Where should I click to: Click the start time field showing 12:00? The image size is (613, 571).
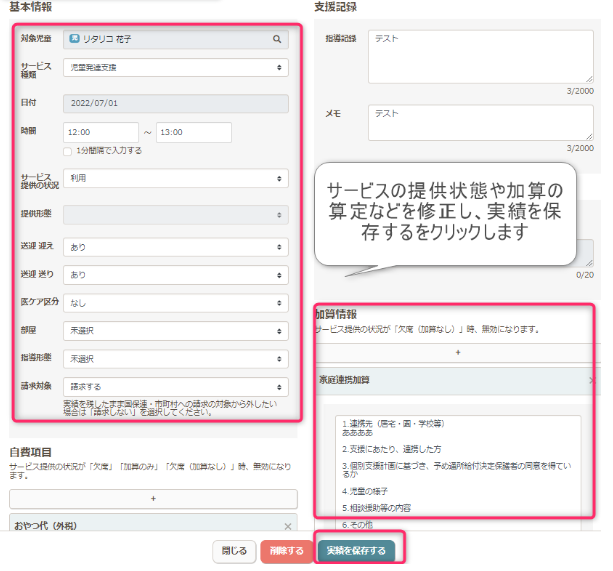[x=100, y=132]
